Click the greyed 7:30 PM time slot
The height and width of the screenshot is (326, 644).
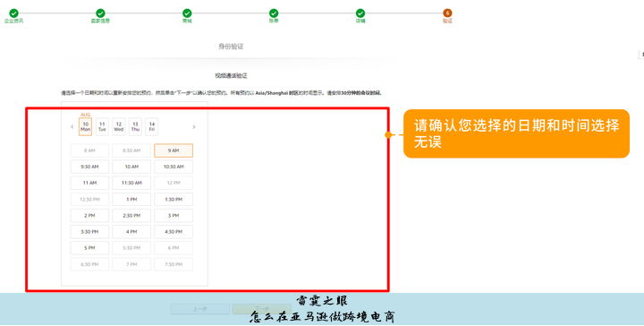(x=174, y=264)
